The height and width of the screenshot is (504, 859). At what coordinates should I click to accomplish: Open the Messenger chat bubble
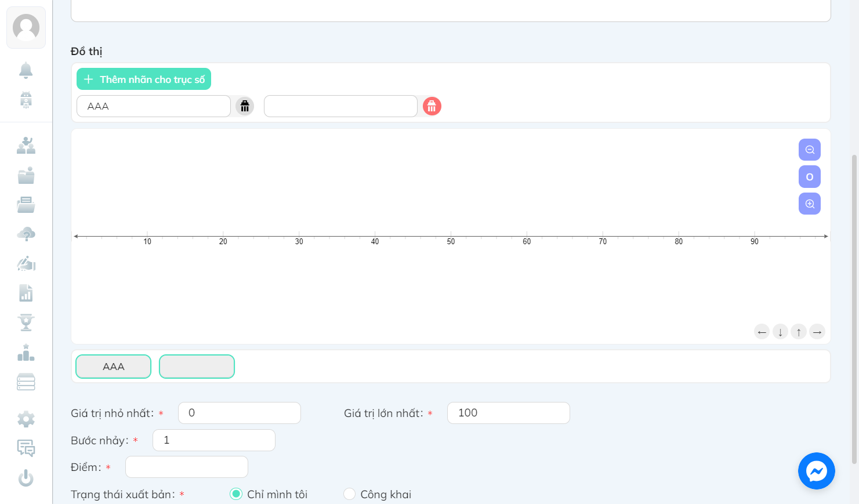[x=816, y=471]
